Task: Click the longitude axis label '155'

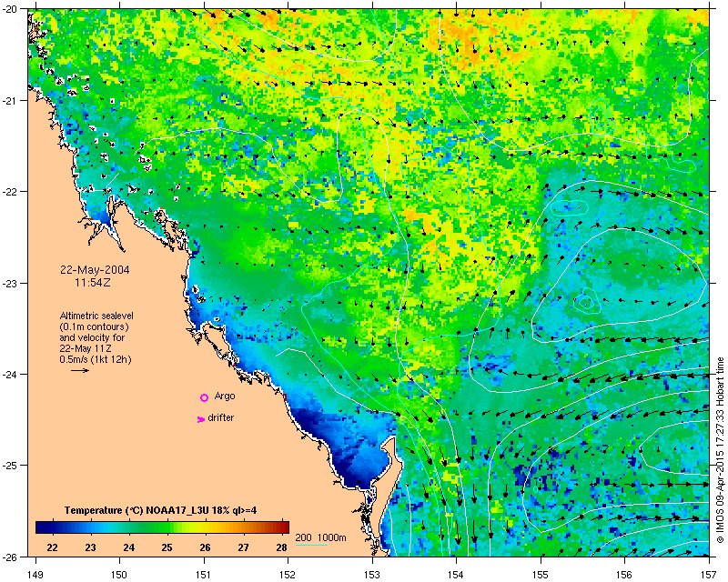Action: coord(541,575)
